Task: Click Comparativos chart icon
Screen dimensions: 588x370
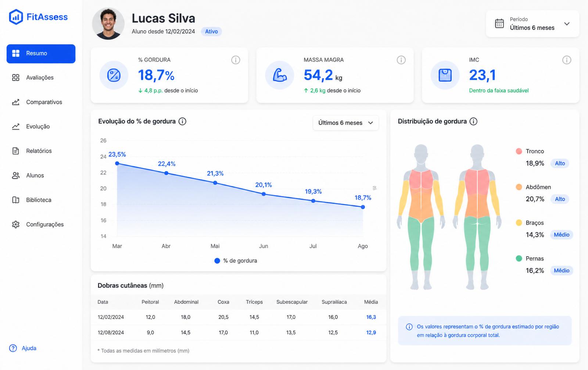Action: point(16,102)
